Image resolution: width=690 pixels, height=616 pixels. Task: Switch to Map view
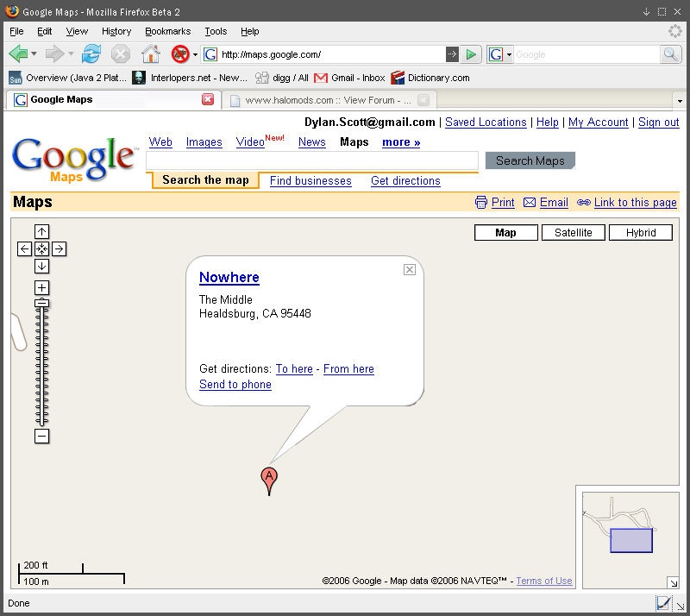coord(506,232)
